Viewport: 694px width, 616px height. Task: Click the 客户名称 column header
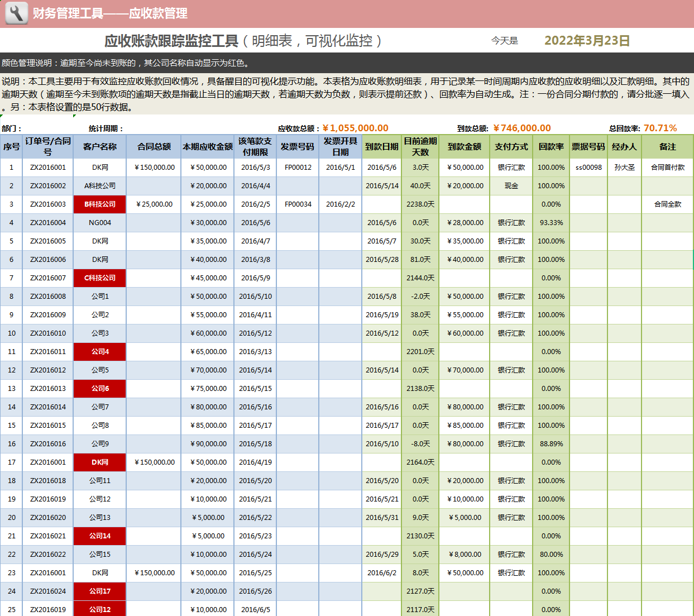click(99, 147)
